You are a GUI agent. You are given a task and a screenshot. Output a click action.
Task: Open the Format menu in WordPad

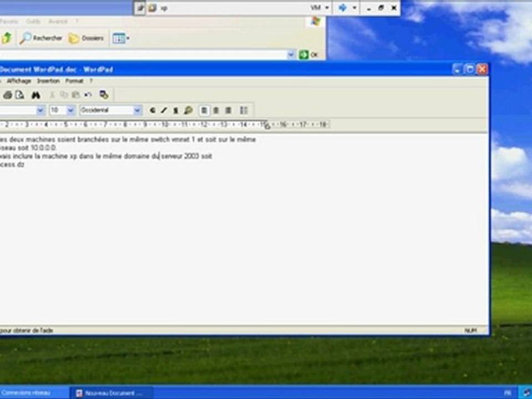tap(74, 81)
